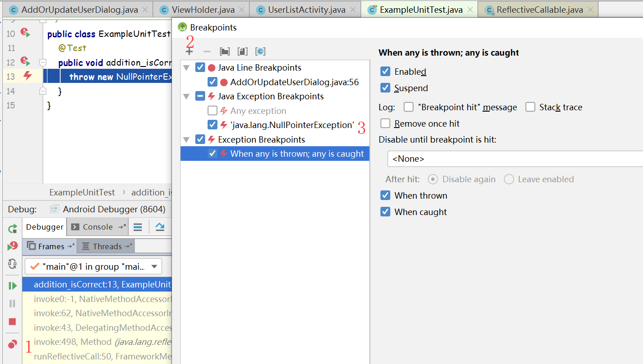The image size is (643, 364).
Task: Uncheck the java.lang.NullPointerException breakpoint
Action: 213,125
